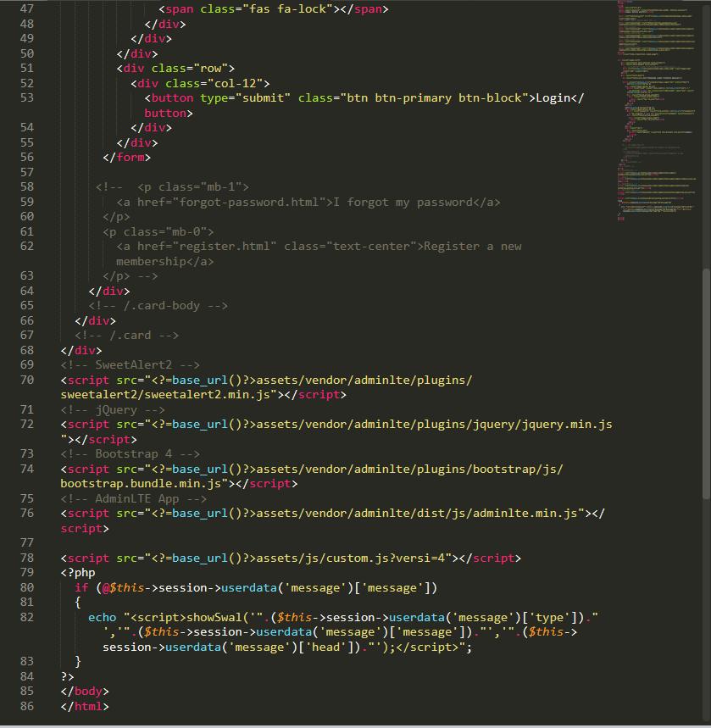Viewport: 711px width, 728px height.
Task: Click the closing ?> PHP tag
Action: click(x=67, y=676)
